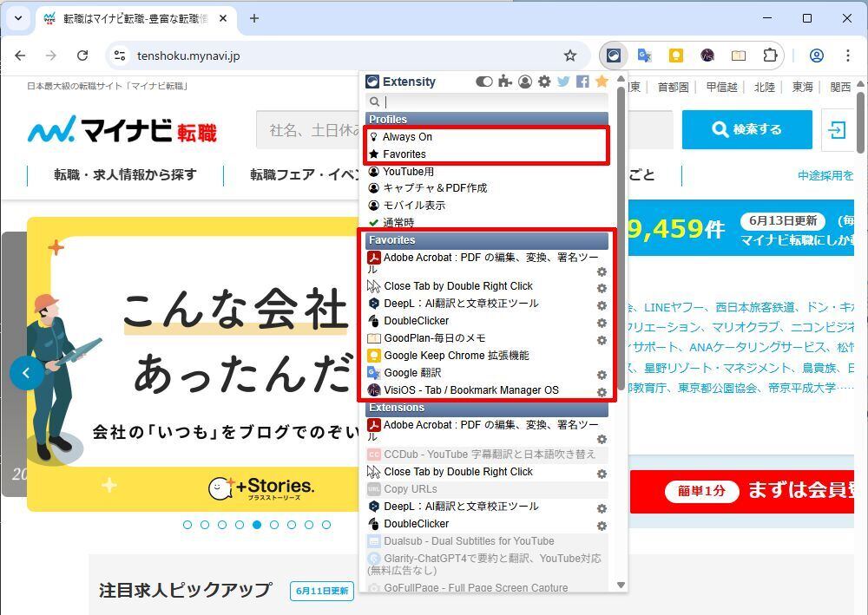
Task: View site information next to the address bar
Action: (x=120, y=56)
